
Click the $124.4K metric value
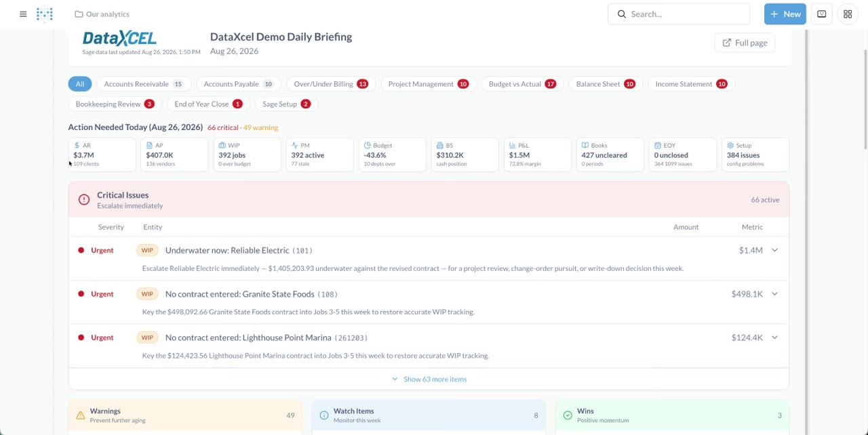tap(747, 337)
